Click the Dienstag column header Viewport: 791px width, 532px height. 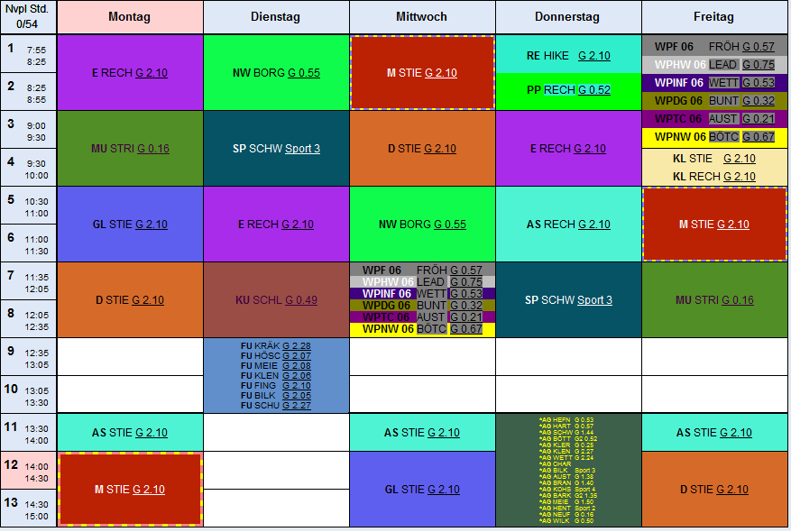276,17
